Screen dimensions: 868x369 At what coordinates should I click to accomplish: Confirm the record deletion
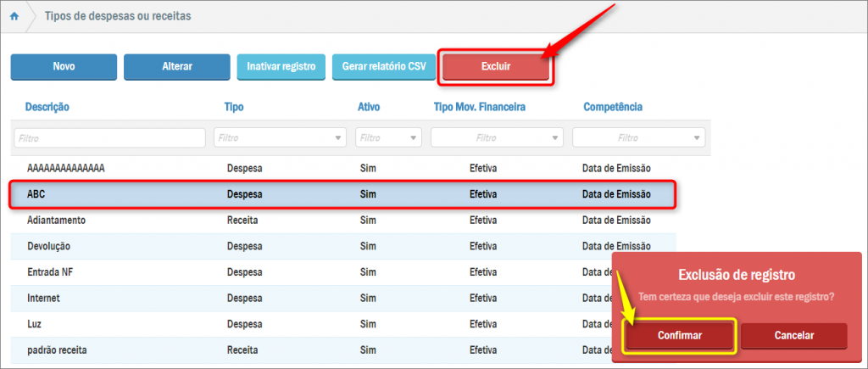(x=680, y=335)
